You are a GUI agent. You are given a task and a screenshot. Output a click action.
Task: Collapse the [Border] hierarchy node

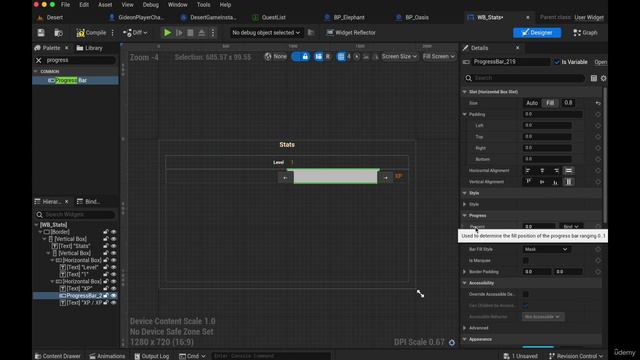pos(40,232)
